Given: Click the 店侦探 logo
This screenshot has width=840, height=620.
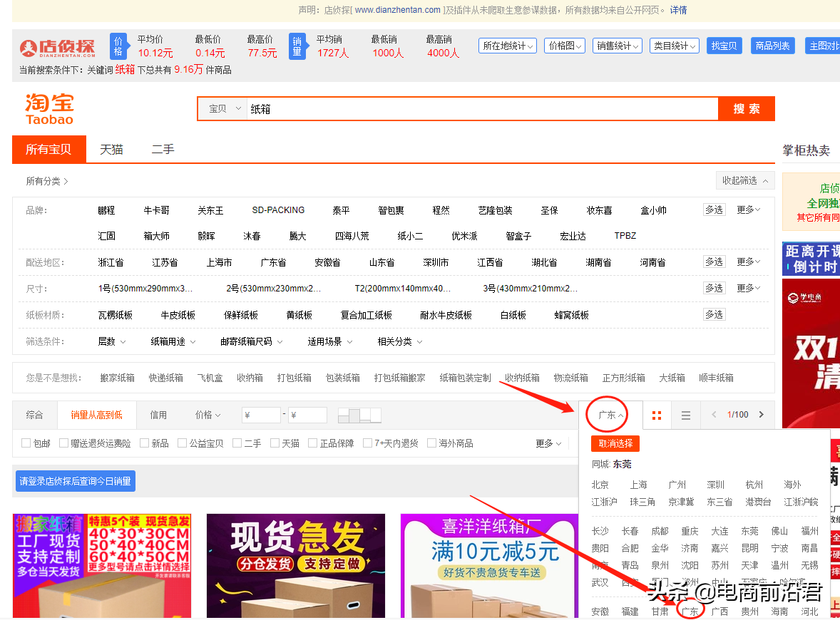Looking at the screenshot, I should click(57, 48).
